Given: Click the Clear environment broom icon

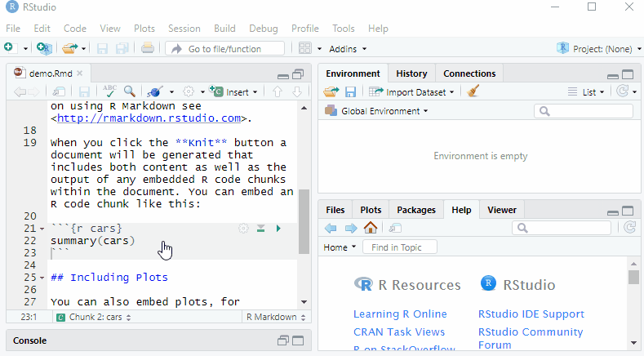Looking at the screenshot, I should click(473, 91).
